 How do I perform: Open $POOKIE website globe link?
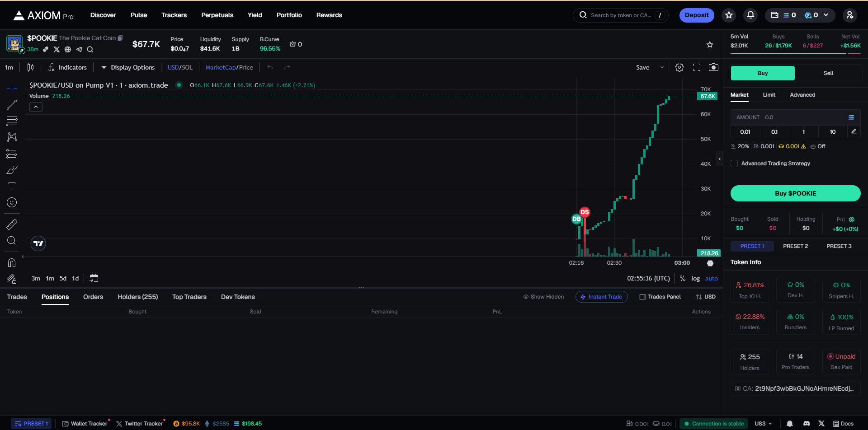click(68, 49)
